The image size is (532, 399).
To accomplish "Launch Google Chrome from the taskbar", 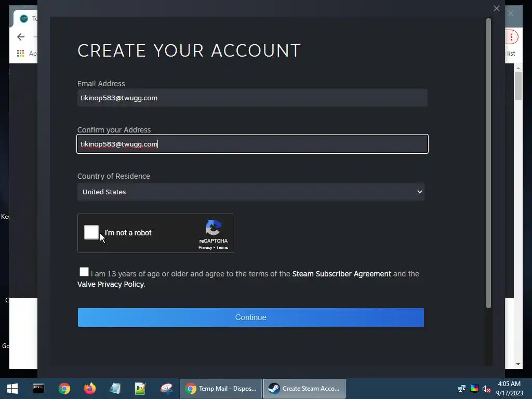I will (x=64, y=389).
